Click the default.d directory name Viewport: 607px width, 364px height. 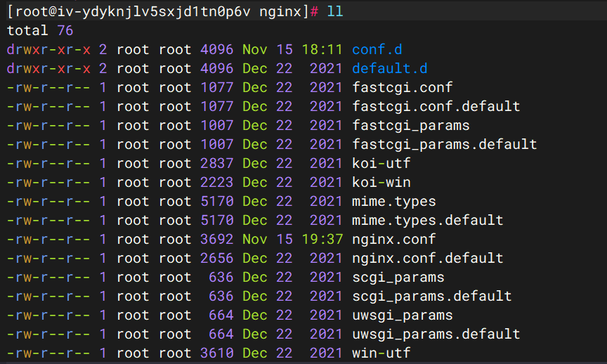[389, 69]
